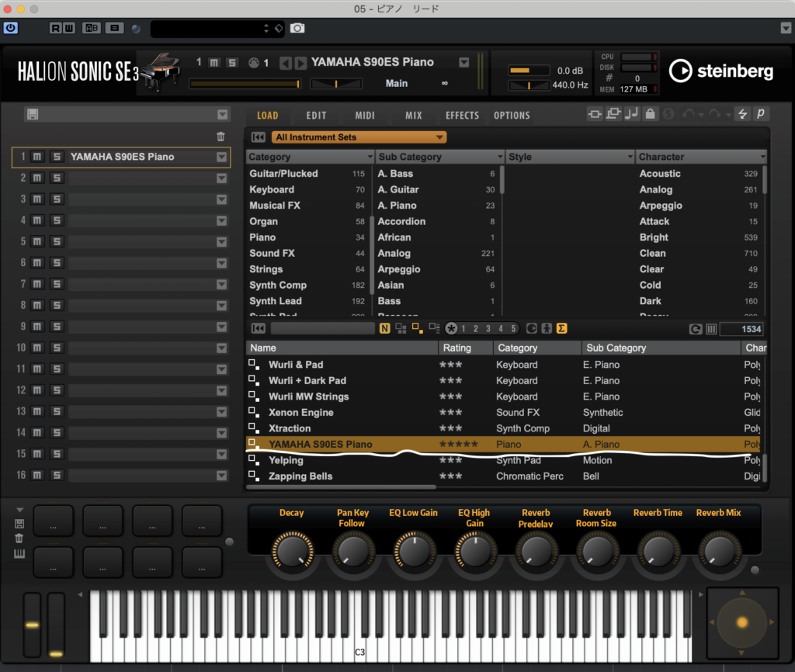The height and width of the screenshot is (672, 795).
Task: Select the Xenon Engine preset
Action: click(x=300, y=413)
